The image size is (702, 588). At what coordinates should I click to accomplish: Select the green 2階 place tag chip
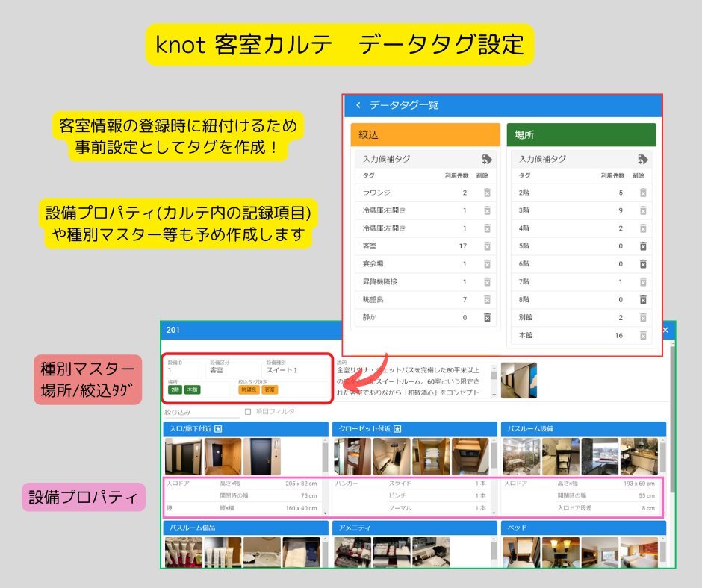(175, 390)
